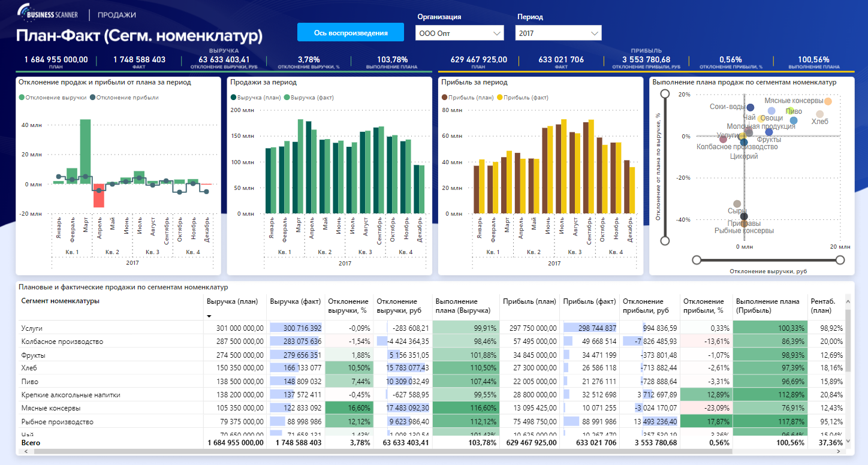
Task: Click the 103,78% ВЫПОЛНЕНИЕ ПЛАНА card
Action: pos(393,62)
